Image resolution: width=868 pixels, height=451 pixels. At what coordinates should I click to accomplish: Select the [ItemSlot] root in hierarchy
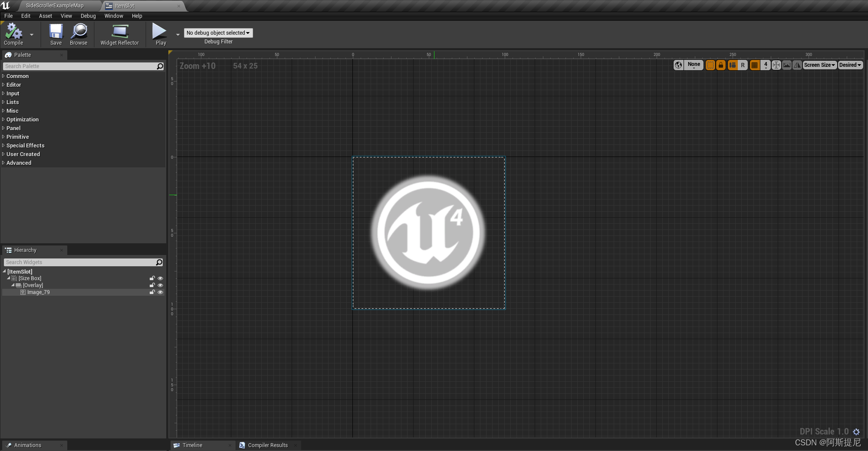pyautogui.click(x=20, y=272)
